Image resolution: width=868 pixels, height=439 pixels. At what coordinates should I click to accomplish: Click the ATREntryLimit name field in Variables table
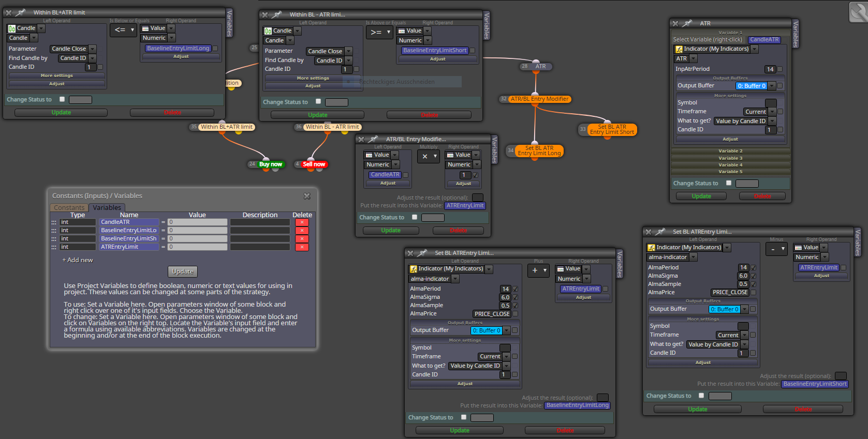129,247
